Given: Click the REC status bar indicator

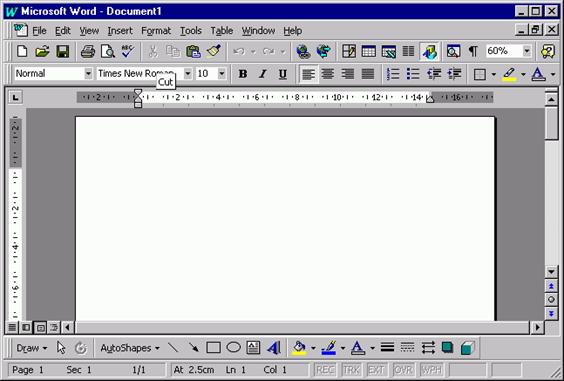Looking at the screenshot, I should tap(325, 370).
